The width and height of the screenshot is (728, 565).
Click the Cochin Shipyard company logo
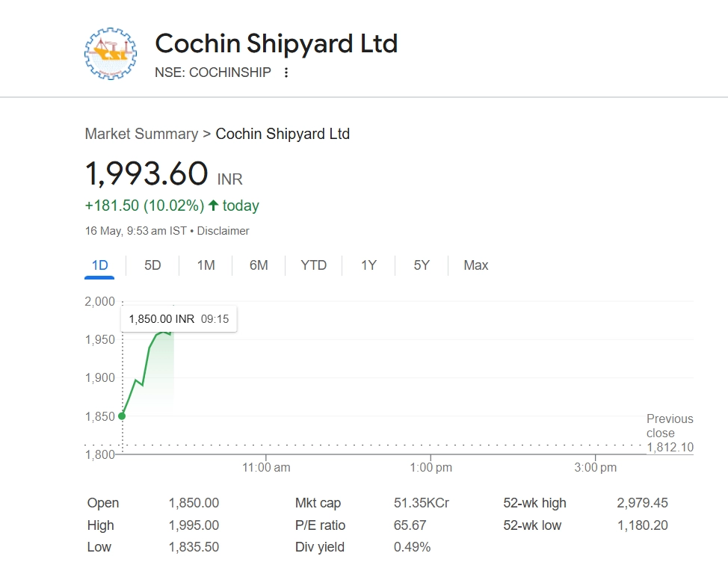[x=111, y=54]
